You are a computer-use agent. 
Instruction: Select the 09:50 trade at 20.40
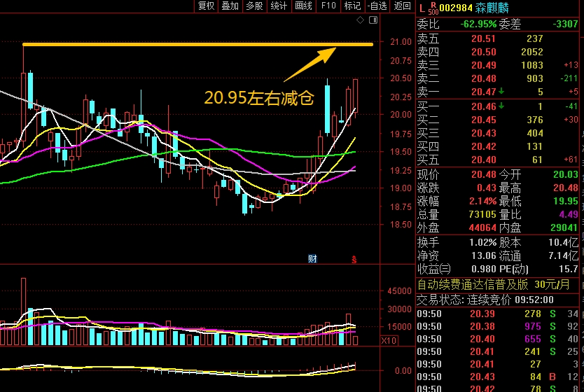pos(498,339)
